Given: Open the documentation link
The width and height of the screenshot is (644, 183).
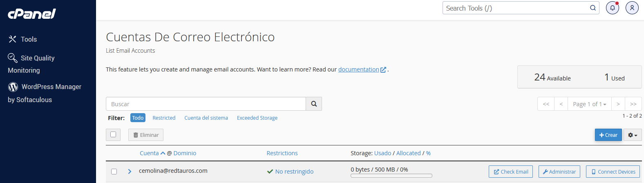Looking at the screenshot, I should pyautogui.click(x=358, y=69).
